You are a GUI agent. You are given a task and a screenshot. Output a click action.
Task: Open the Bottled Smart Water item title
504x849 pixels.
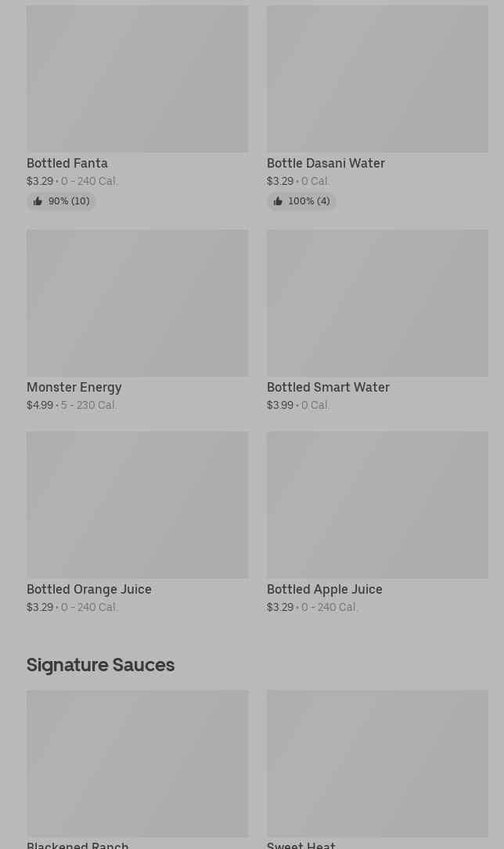[328, 387]
